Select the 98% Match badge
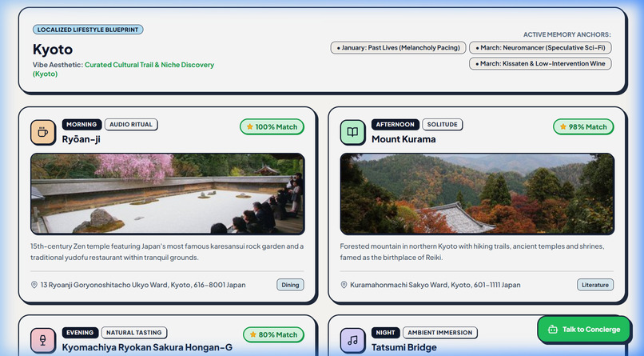644x356 pixels. point(583,126)
